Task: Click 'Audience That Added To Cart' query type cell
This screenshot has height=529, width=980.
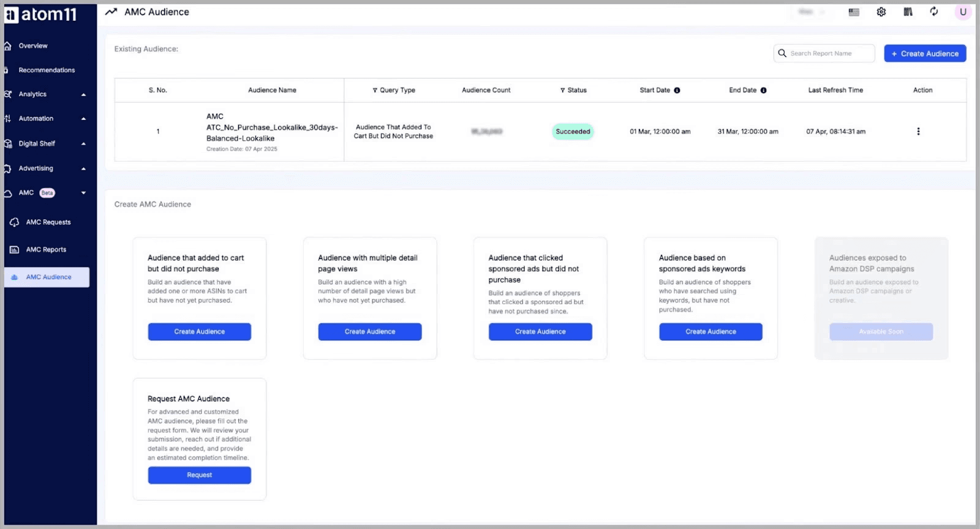Action: (x=393, y=132)
